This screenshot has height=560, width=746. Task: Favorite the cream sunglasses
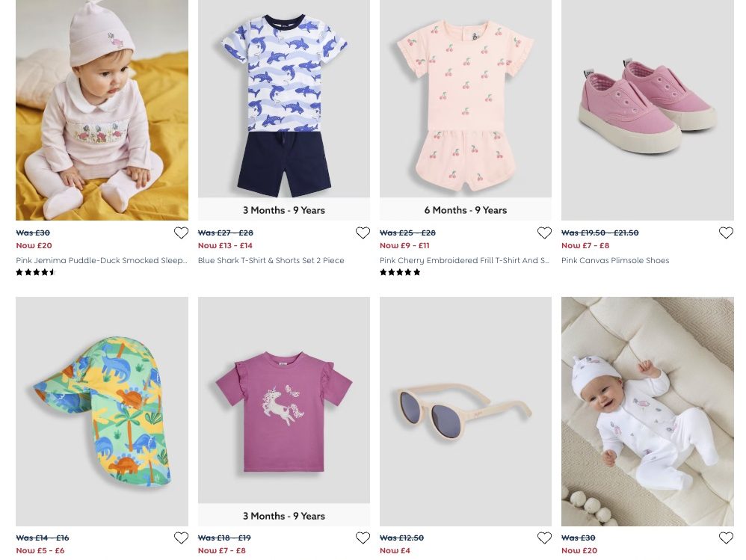tap(544, 538)
